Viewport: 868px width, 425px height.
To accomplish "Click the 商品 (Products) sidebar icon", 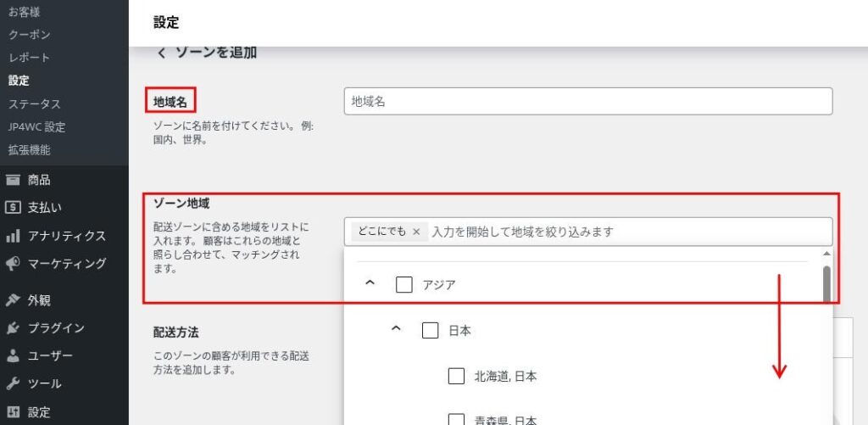I will coord(13,180).
